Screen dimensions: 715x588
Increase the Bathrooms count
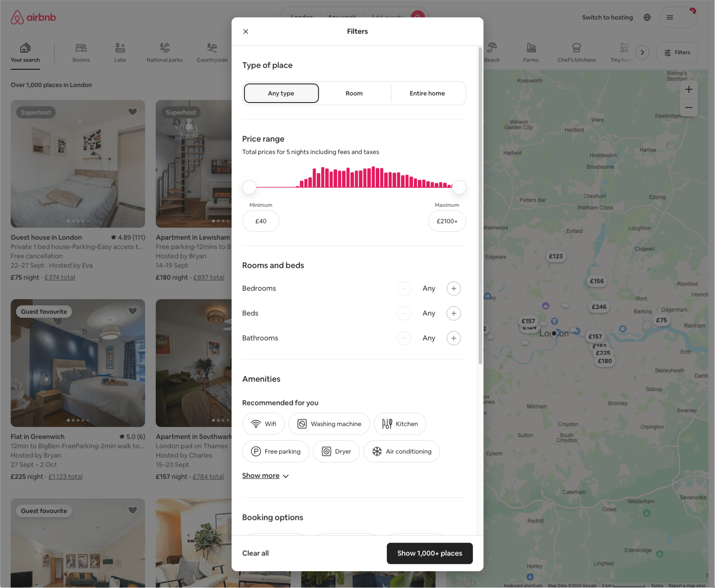point(454,338)
